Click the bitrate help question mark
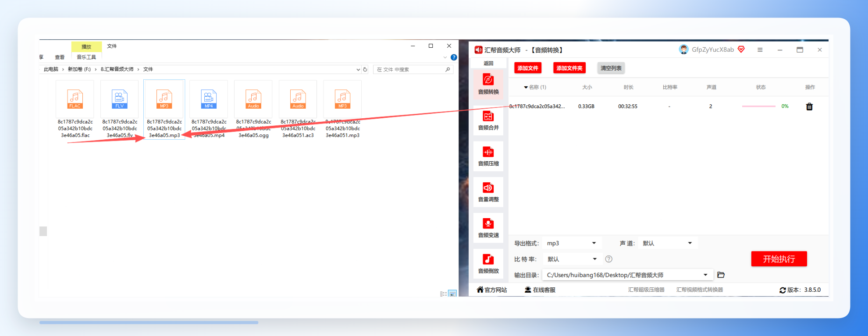The image size is (868, 336). coord(609,259)
